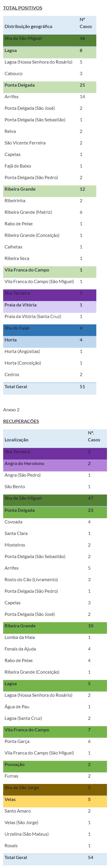Click the TOTAL POSITIVOS heading
The height and width of the screenshot is (868, 111).
tap(22, 8)
